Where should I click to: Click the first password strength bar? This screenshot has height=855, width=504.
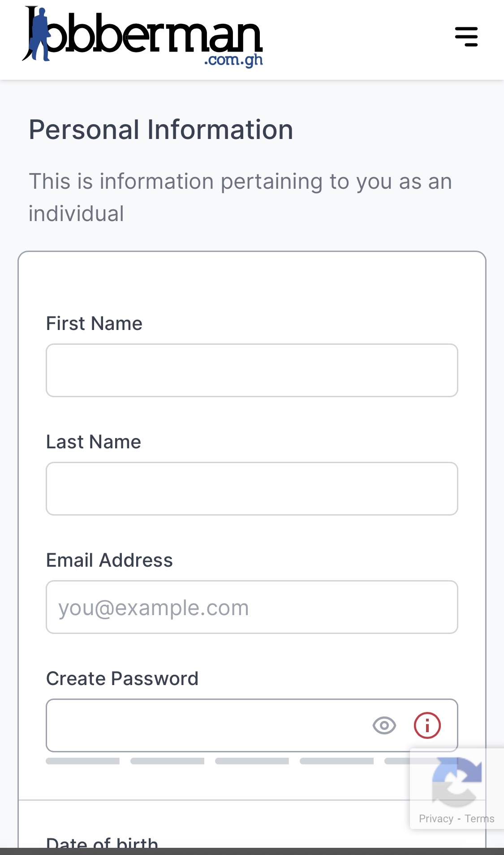click(83, 761)
